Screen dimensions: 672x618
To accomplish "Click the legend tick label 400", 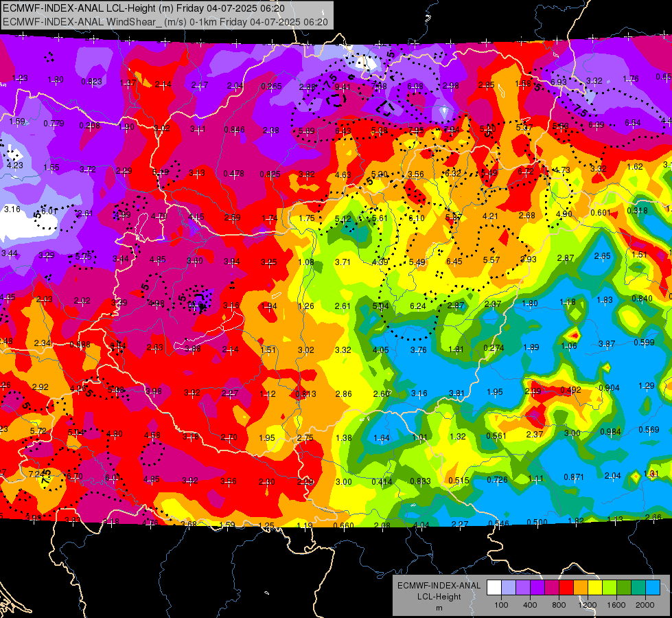I will [x=530, y=605].
